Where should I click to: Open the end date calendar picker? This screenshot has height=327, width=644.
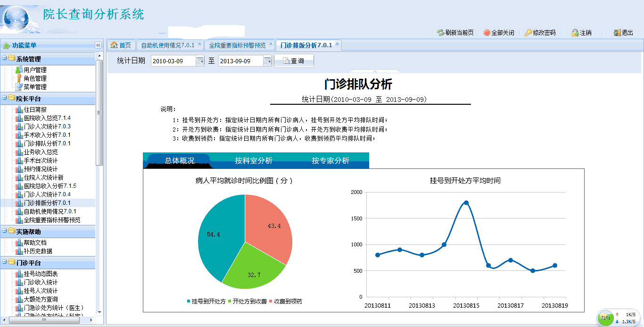coord(267,60)
